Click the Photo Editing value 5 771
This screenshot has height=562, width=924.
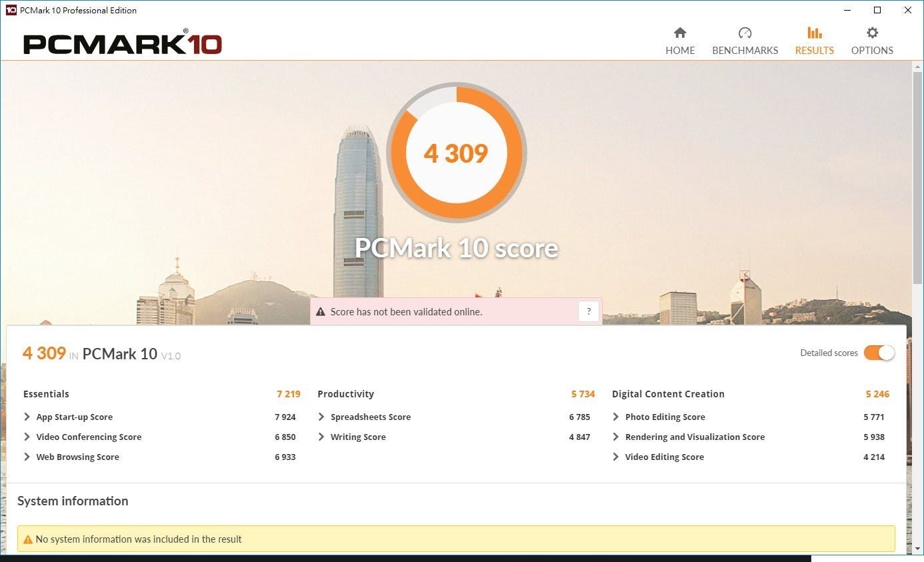874,417
